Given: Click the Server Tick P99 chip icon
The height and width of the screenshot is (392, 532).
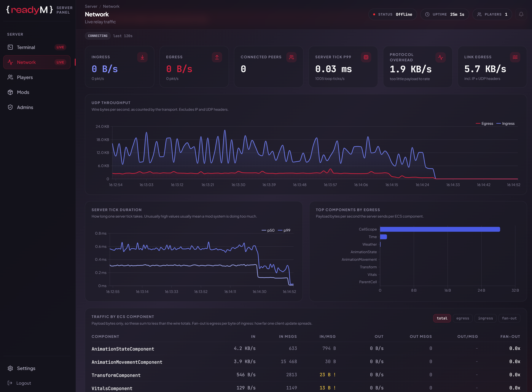Looking at the screenshot, I should (366, 57).
